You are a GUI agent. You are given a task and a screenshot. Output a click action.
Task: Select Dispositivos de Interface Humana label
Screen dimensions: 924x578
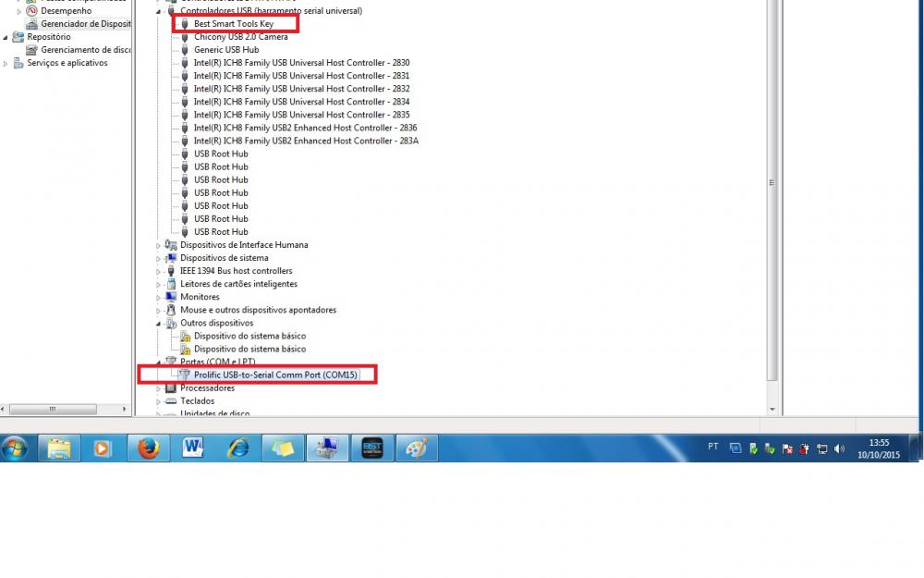coord(244,245)
